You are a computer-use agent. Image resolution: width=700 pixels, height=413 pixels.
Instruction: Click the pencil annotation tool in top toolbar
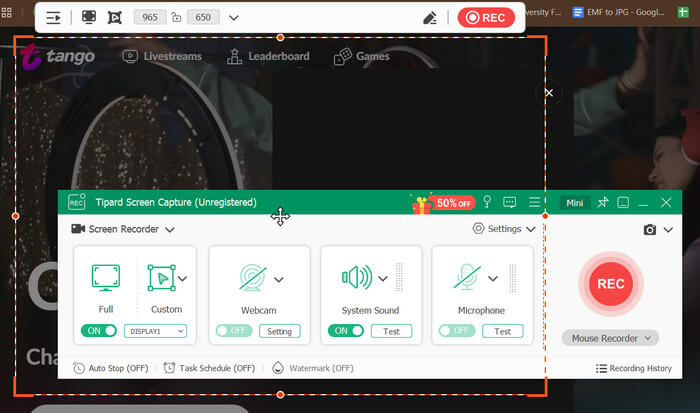[x=430, y=18]
